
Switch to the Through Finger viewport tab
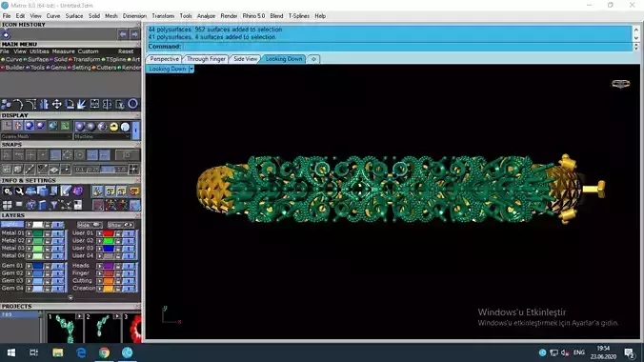coord(206,59)
